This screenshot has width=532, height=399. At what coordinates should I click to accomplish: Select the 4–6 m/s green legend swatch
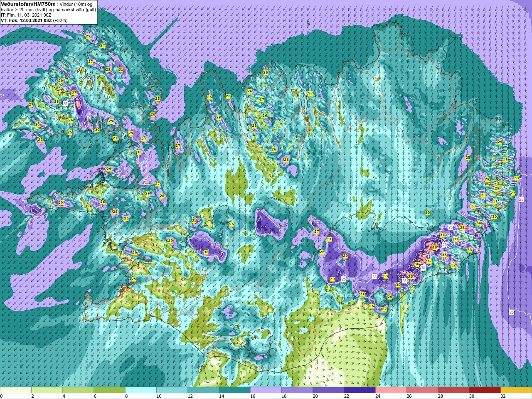tap(78, 390)
